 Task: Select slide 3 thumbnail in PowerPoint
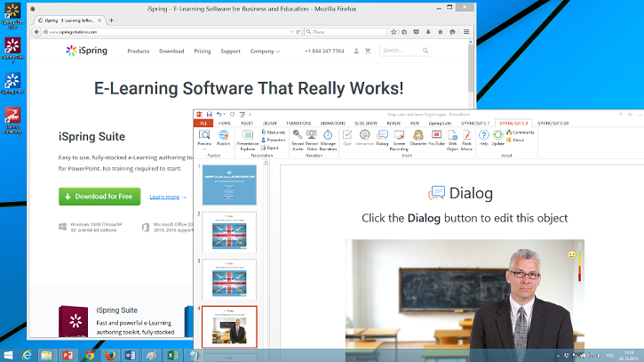pyautogui.click(x=229, y=279)
